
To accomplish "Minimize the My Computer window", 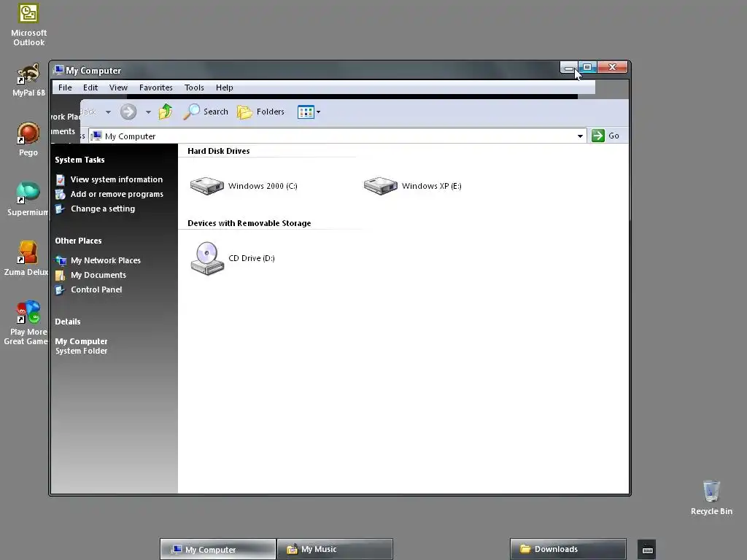I will pos(569,68).
